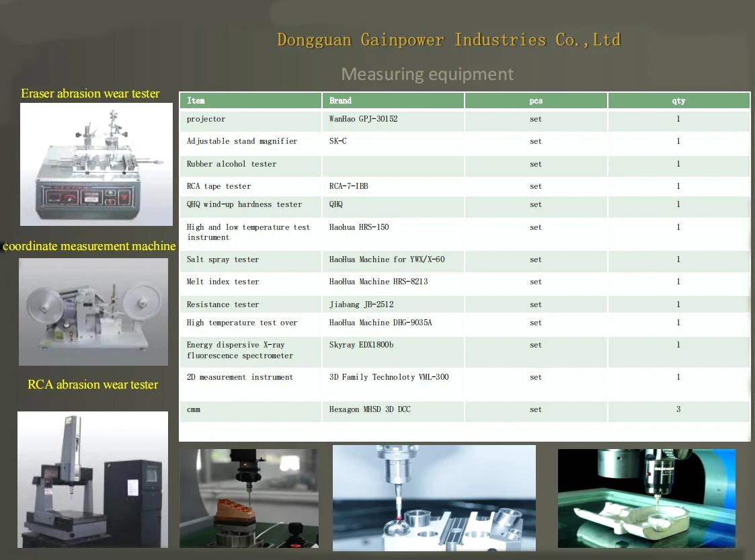Click the eraser abrasion tester machine photo
Screen dimensions: 755x560
click(96, 164)
